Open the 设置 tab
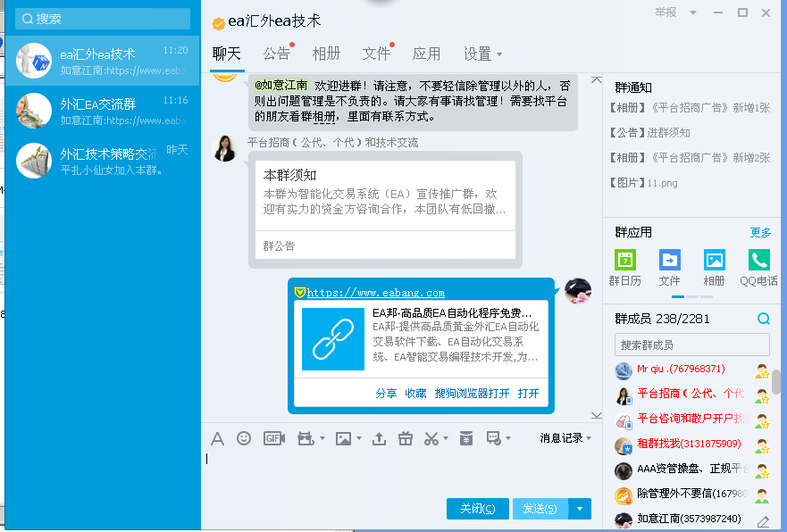This screenshot has height=532, width=787. (x=477, y=54)
